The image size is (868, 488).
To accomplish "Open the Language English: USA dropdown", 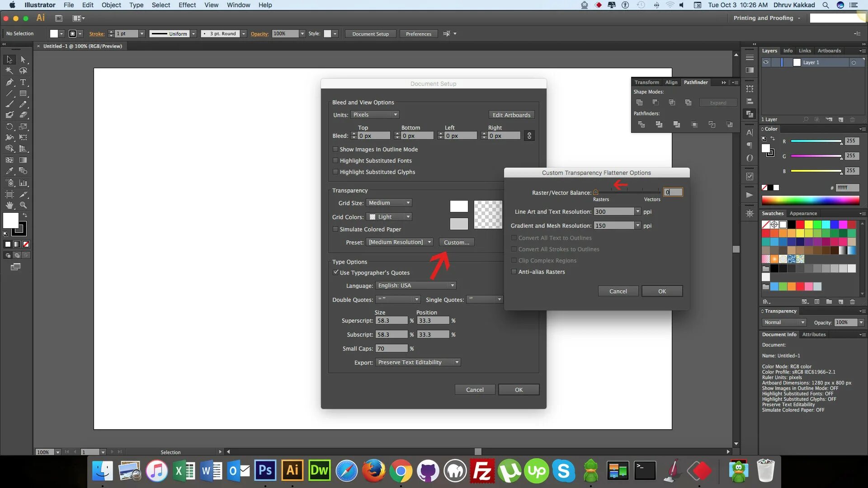I will point(415,286).
